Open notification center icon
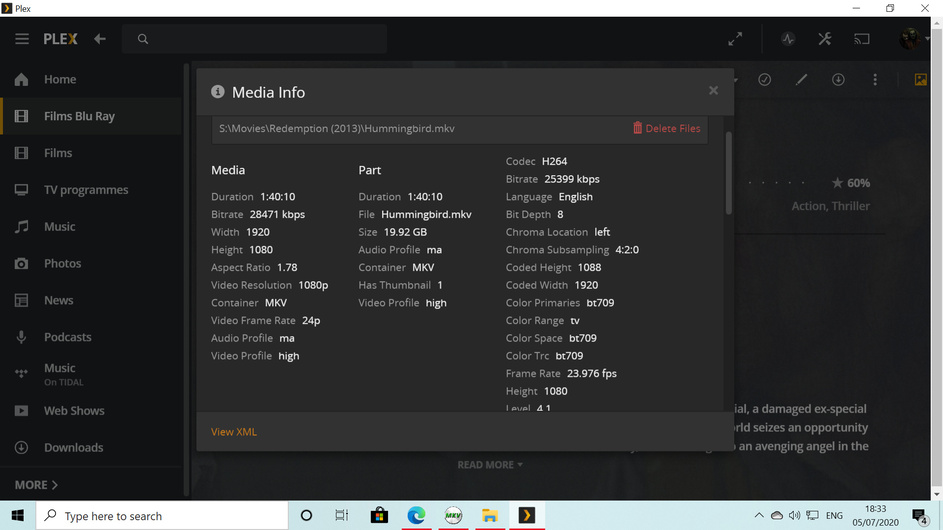Screen dimensions: 943x530 pyautogui.click(x=920, y=516)
